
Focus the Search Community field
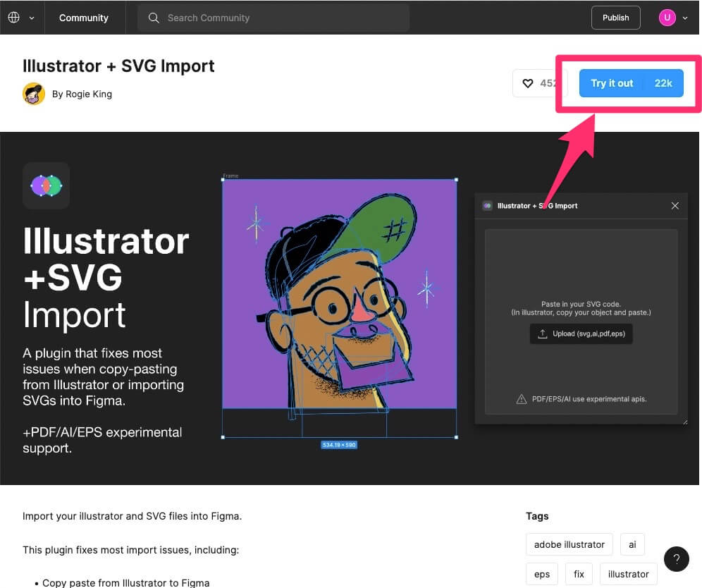point(273,18)
